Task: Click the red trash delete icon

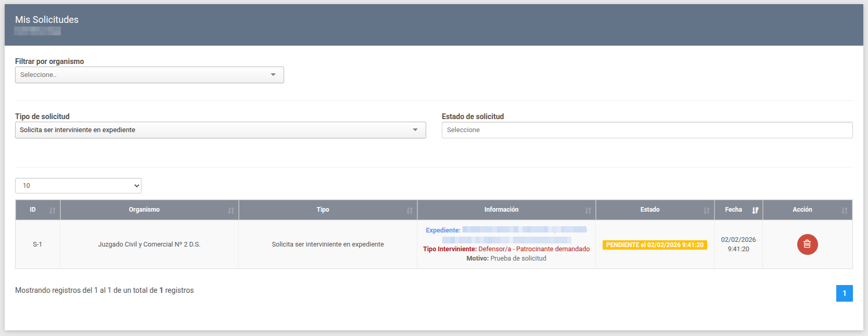Action: (x=807, y=244)
